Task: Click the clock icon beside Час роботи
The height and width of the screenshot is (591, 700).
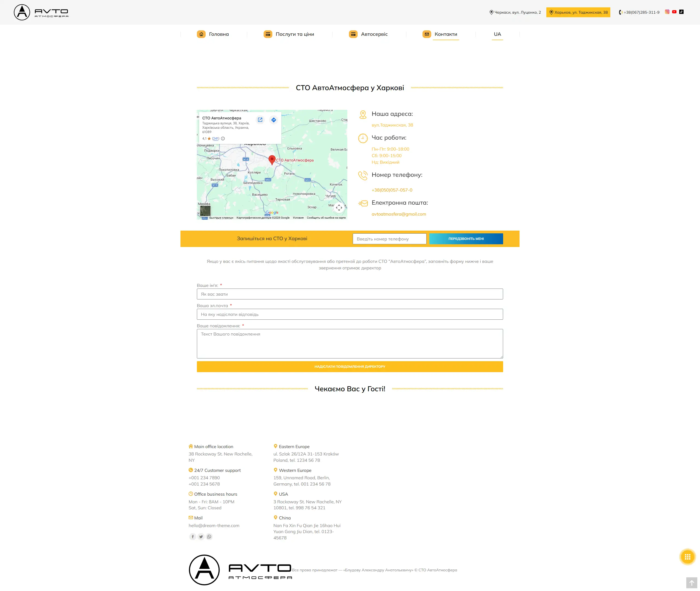Action: tap(363, 138)
